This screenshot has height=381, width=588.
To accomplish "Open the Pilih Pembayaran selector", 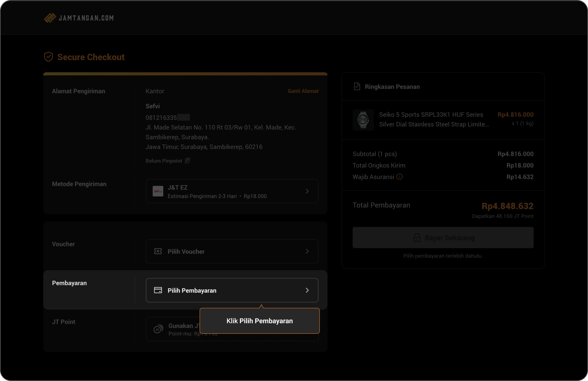I will click(x=232, y=290).
